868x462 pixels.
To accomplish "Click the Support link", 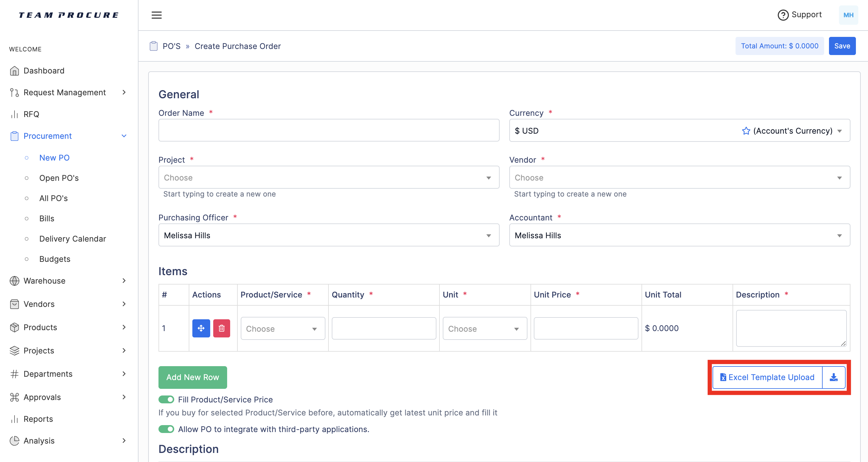I will [806, 15].
